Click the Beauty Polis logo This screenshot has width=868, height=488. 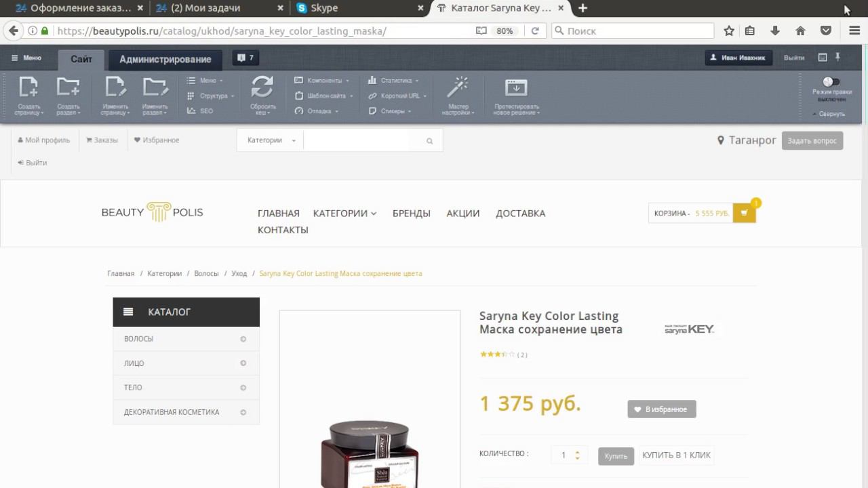click(153, 212)
